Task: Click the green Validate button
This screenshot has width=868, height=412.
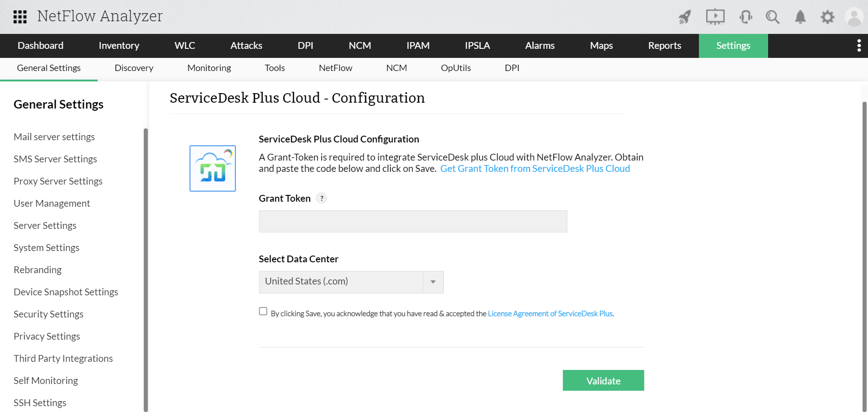Action: click(x=603, y=380)
